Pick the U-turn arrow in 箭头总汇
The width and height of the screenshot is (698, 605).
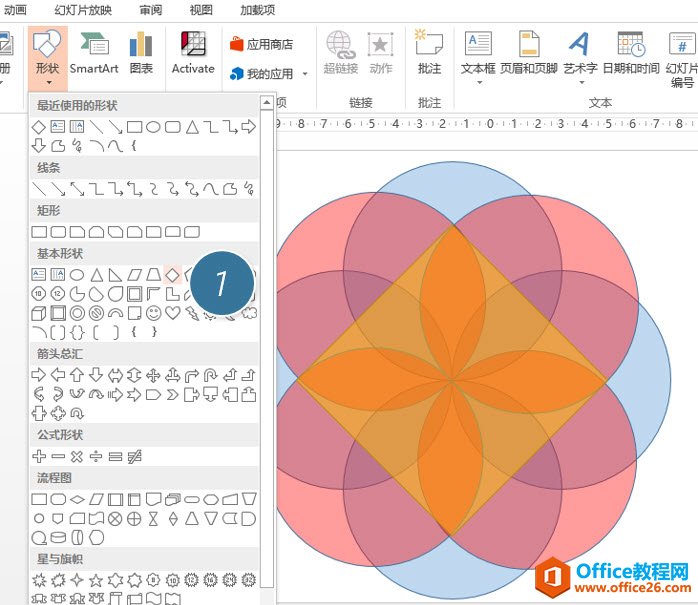tap(211, 375)
